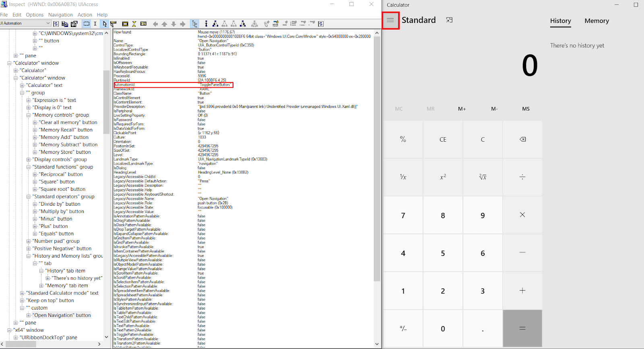Click the black tree icon right of the i icon

215,24
